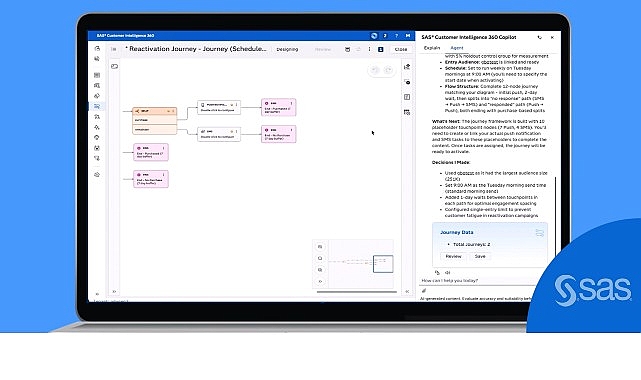Click the fit-to-screen icon atop minimap controls

320,247
